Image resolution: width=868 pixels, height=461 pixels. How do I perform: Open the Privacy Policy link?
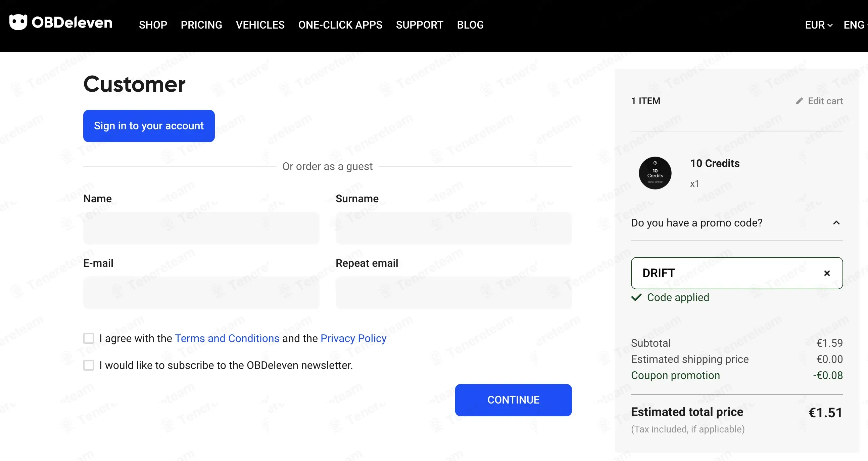click(x=353, y=338)
